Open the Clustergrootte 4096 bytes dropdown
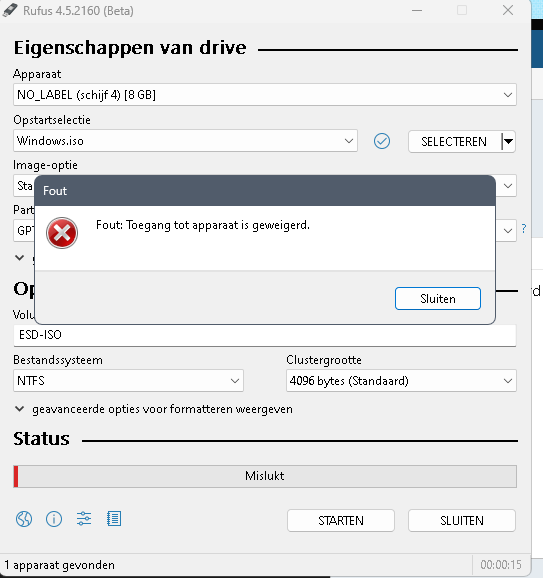This screenshot has height=578, width=543. point(401,380)
